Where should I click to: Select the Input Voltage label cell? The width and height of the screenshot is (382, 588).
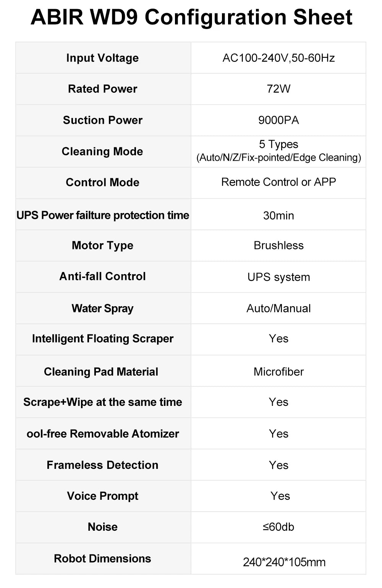103,58
